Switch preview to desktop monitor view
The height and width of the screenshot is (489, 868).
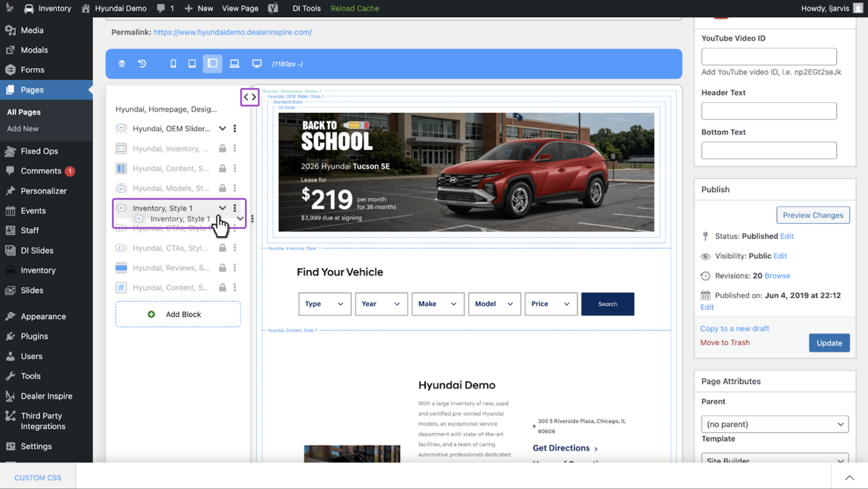pyautogui.click(x=257, y=63)
